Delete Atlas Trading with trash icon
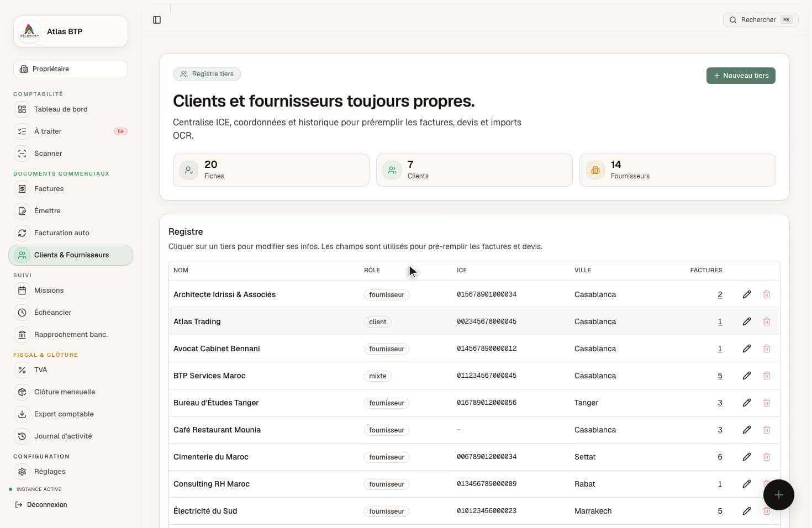Image resolution: width=812 pixels, height=528 pixels. tap(767, 321)
